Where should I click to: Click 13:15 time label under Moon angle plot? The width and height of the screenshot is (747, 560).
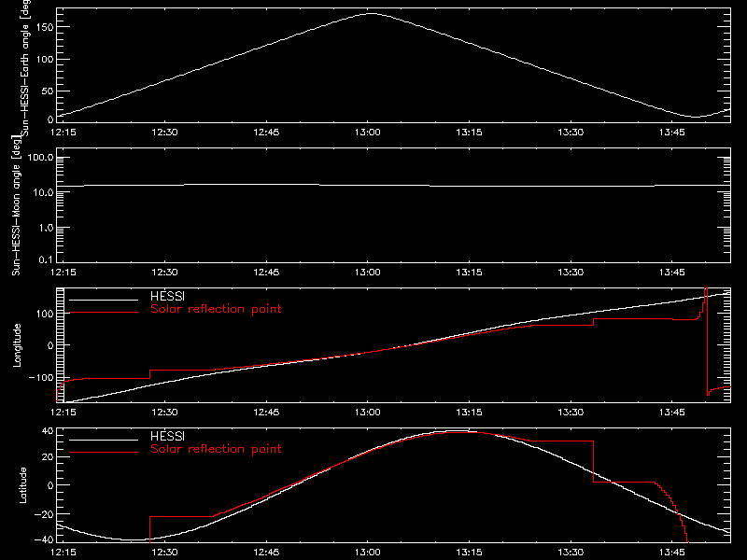coord(470,272)
